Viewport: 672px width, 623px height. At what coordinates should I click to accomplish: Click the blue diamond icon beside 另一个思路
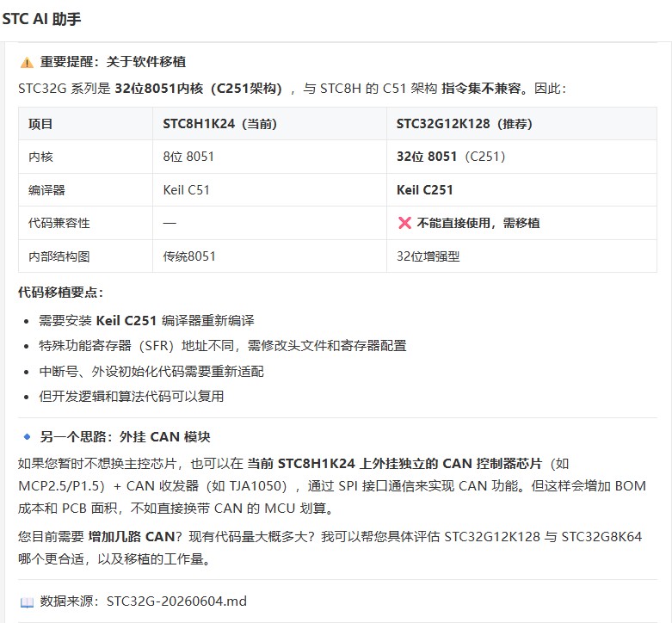pyautogui.click(x=27, y=436)
